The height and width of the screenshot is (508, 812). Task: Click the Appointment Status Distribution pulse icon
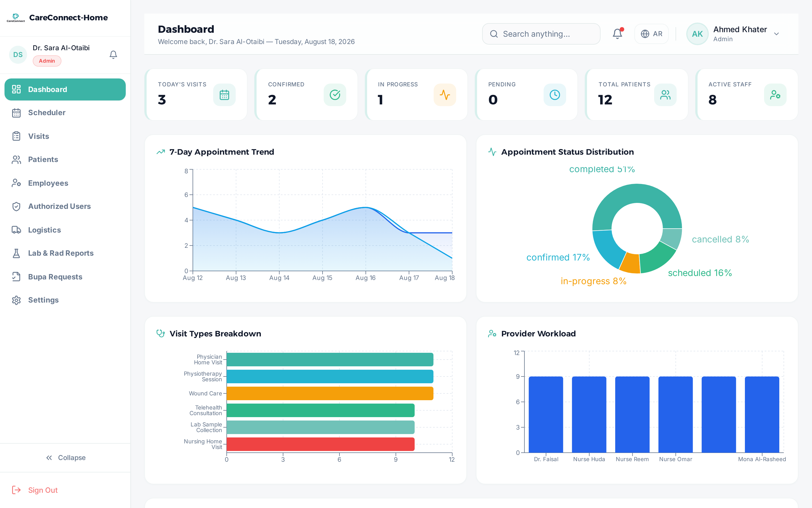coord(492,152)
